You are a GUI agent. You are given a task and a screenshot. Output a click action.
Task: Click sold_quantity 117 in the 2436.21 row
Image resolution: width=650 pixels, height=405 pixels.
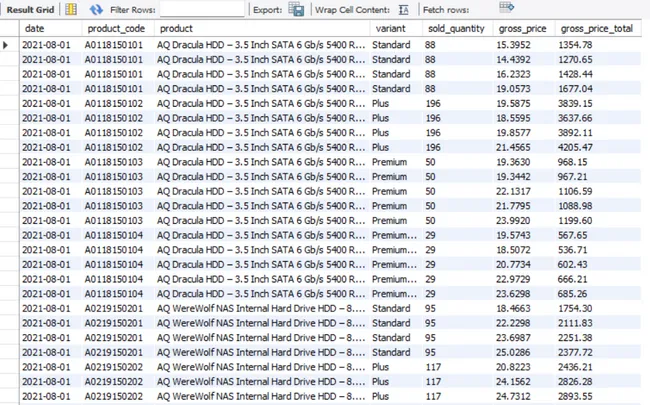point(433,367)
